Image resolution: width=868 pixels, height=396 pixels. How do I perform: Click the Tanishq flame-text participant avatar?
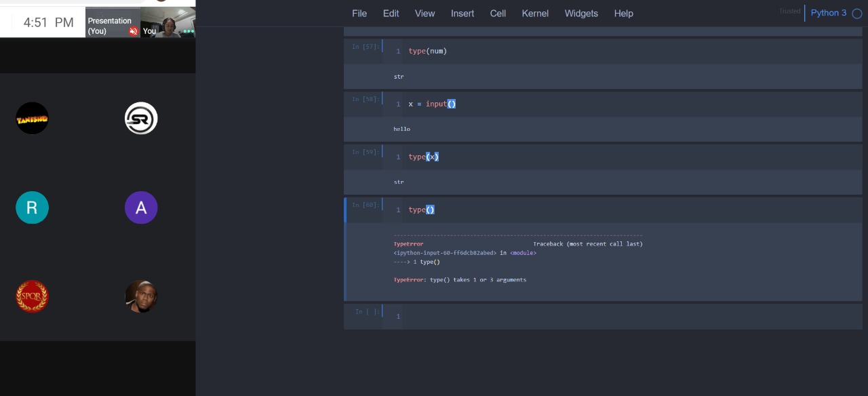coord(33,119)
